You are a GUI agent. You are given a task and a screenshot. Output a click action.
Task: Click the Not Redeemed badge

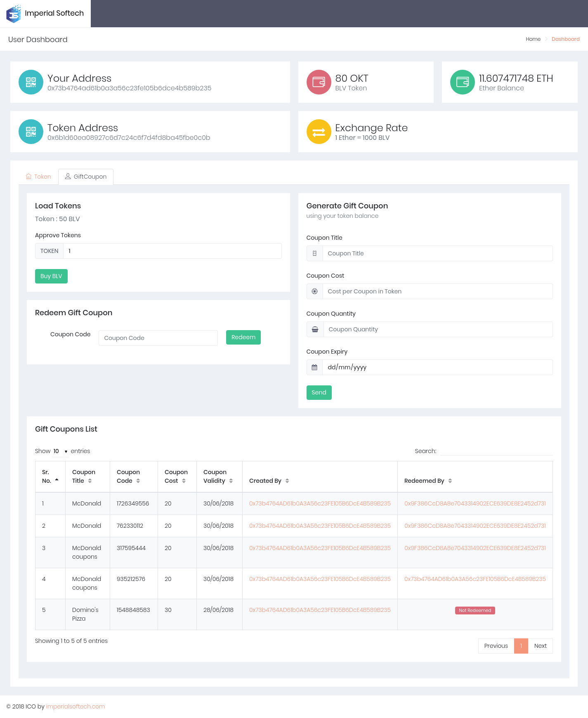click(x=475, y=610)
